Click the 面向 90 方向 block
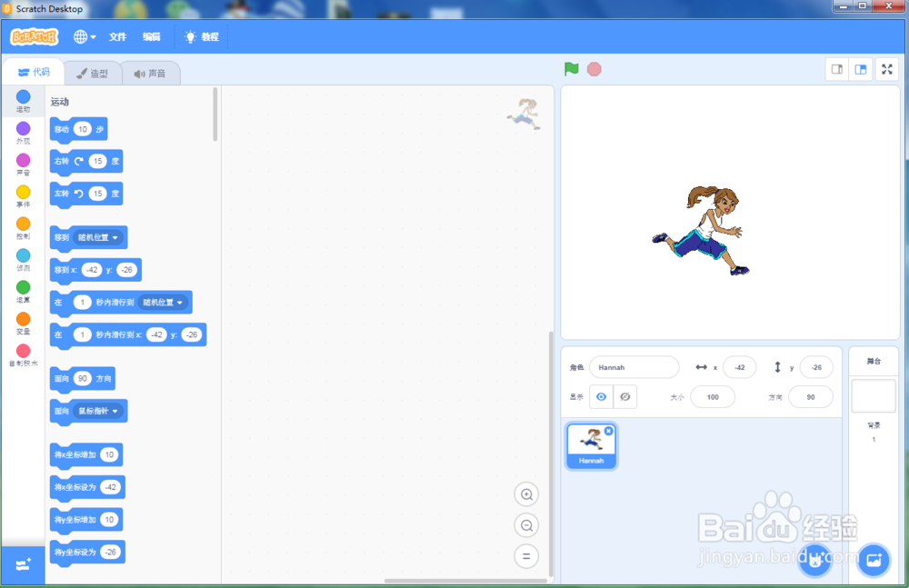Viewport: 909px width, 588px height. 83,379
